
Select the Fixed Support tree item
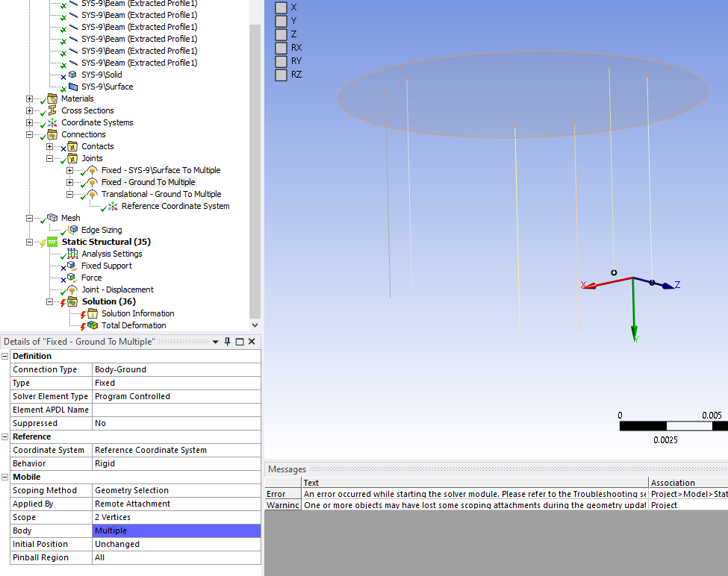click(106, 266)
